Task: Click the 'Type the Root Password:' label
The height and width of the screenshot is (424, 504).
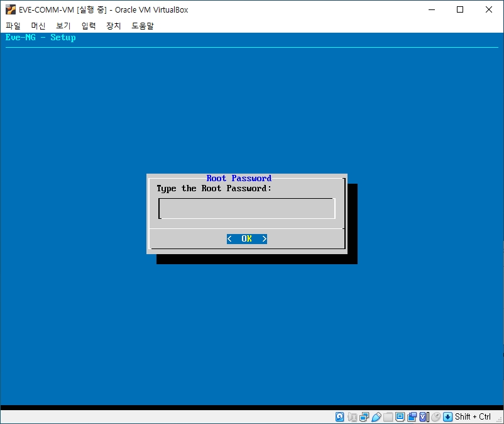Action: coord(214,189)
